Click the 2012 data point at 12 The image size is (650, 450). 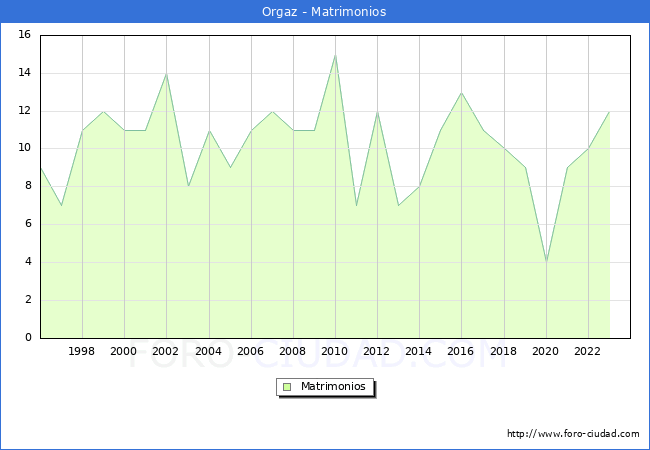click(x=377, y=111)
